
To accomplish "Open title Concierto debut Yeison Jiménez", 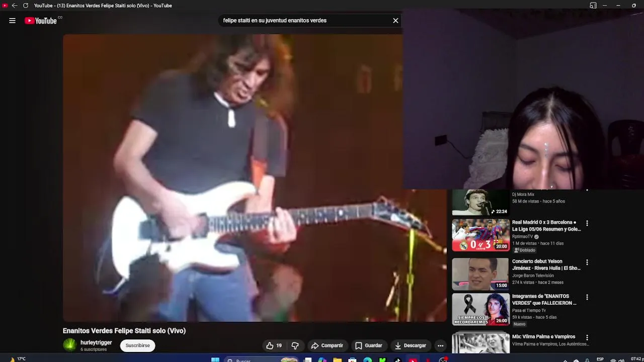I will coord(546,265).
